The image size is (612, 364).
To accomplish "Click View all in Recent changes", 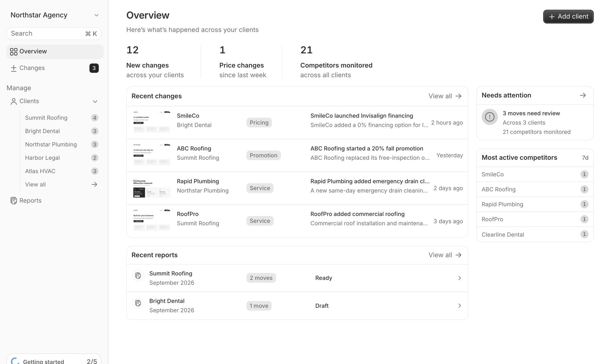I will 445,96.
